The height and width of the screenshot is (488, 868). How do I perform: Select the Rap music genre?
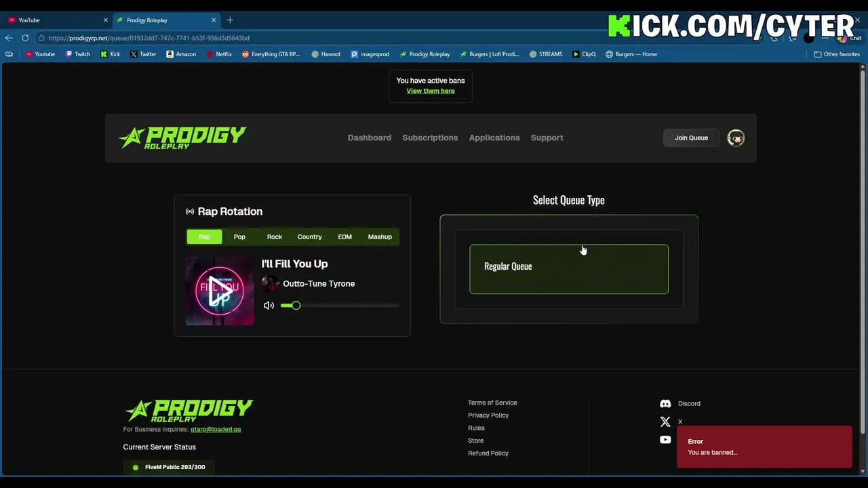(204, 237)
